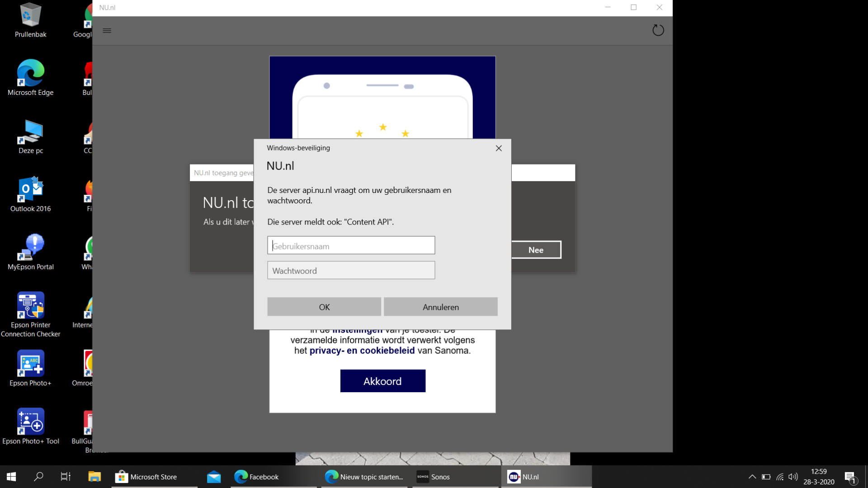This screenshot has width=868, height=488.
Task: Click the refresh icon in NU.nl app
Action: (x=658, y=30)
